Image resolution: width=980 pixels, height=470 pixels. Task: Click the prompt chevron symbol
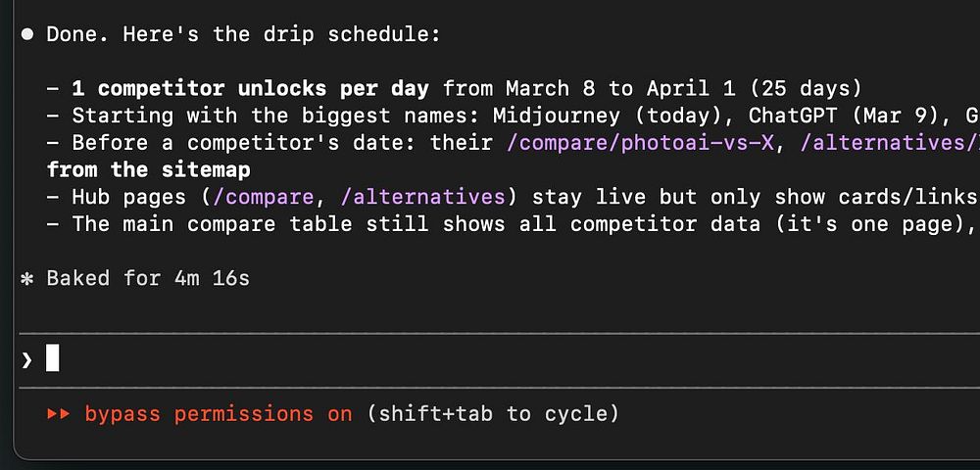[27, 360]
